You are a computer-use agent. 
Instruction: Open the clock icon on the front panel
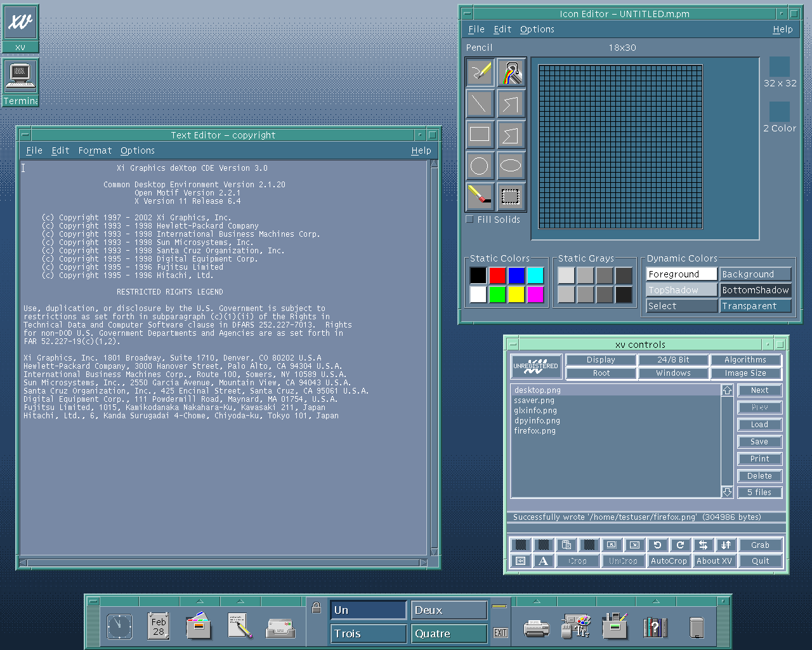[119, 627]
